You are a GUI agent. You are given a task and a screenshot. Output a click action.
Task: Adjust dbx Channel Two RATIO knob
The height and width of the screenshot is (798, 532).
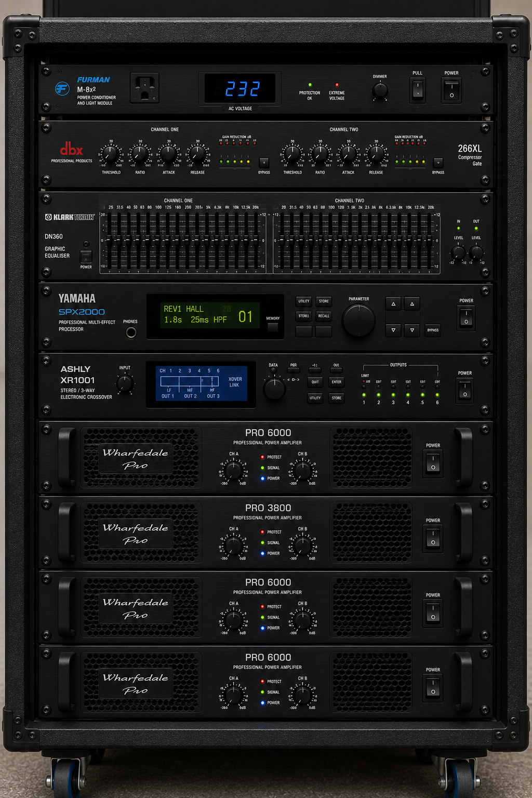[x=320, y=154]
